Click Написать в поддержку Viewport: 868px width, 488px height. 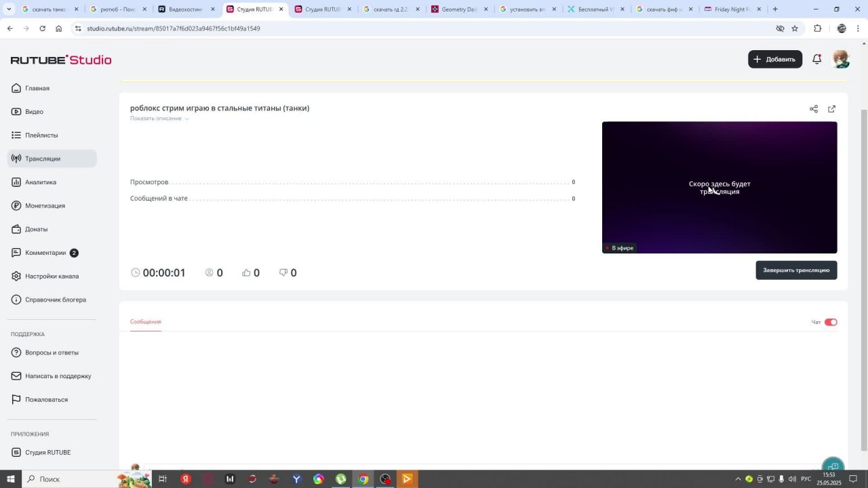(52, 376)
